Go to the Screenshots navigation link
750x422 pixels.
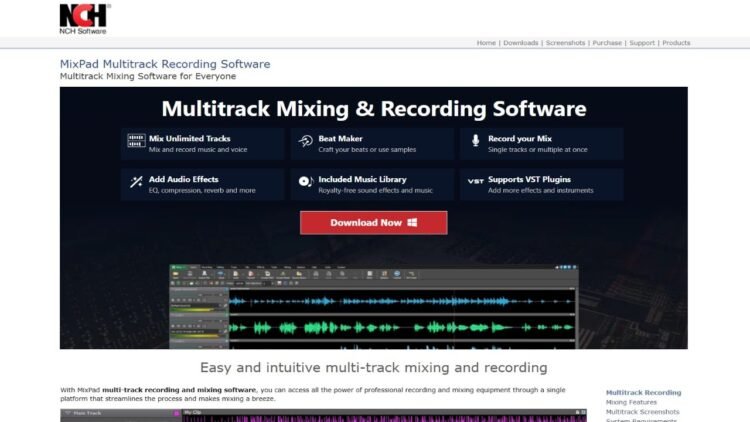pyautogui.click(x=565, y=43)
